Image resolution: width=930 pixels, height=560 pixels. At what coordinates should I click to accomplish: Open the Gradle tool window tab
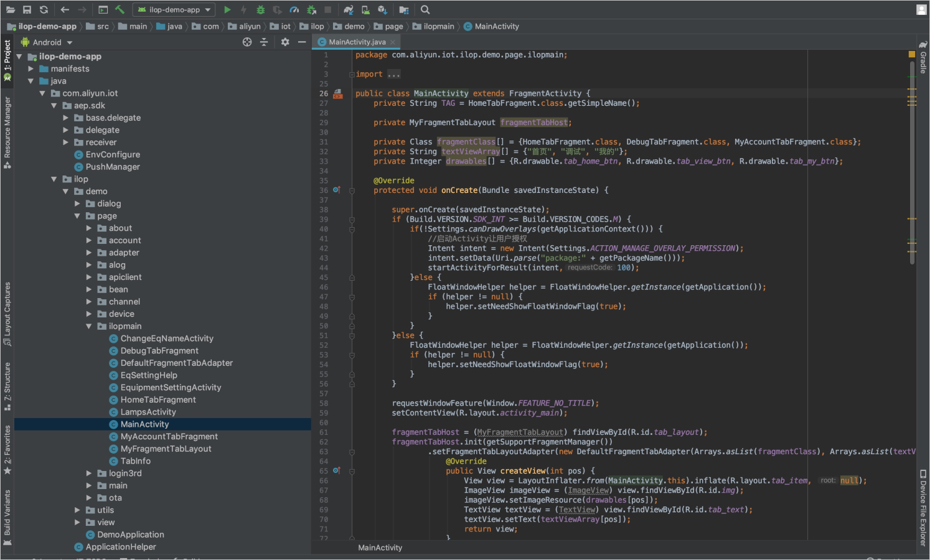click(x=923, y=57)
